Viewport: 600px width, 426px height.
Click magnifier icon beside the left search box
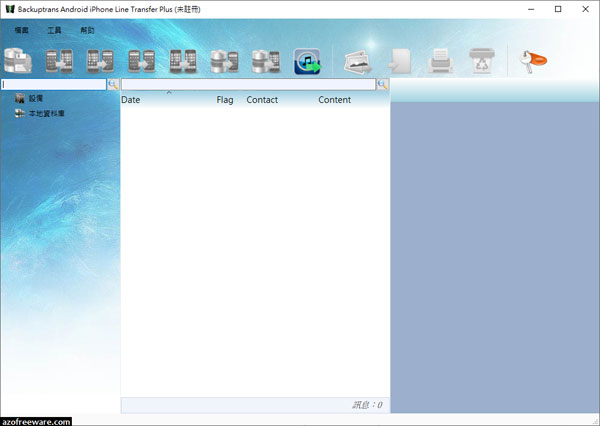(x=113, y=86)
